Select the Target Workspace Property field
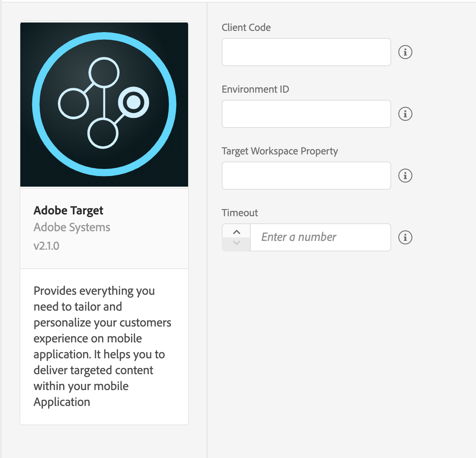 tap(306, 176)
